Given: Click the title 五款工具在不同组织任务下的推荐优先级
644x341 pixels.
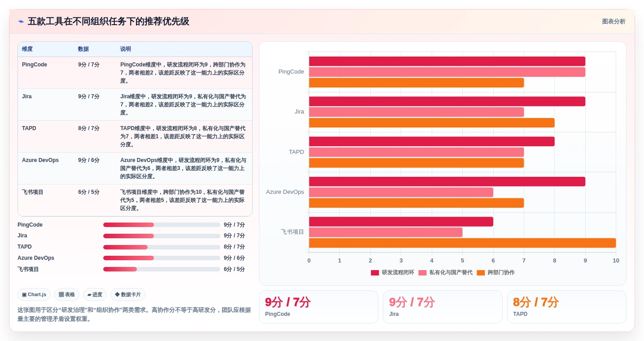Looking at the screenshot, I should [109, 22].
